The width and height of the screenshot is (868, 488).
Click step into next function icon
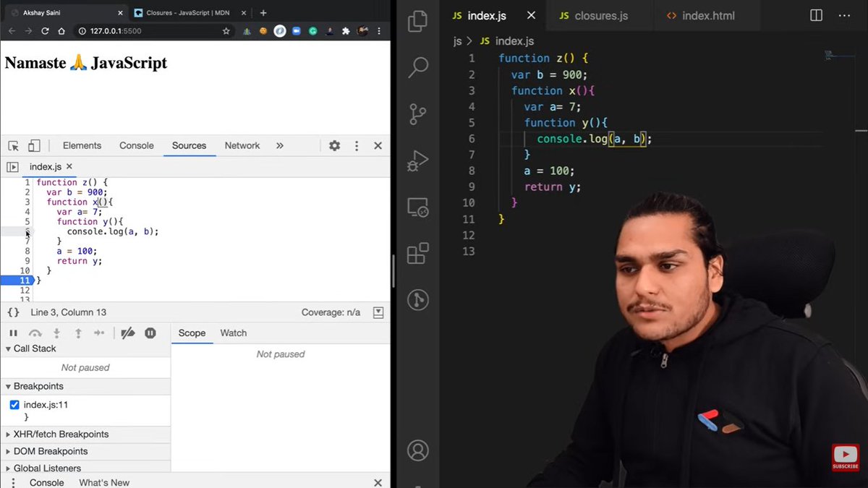coord(56,333)
